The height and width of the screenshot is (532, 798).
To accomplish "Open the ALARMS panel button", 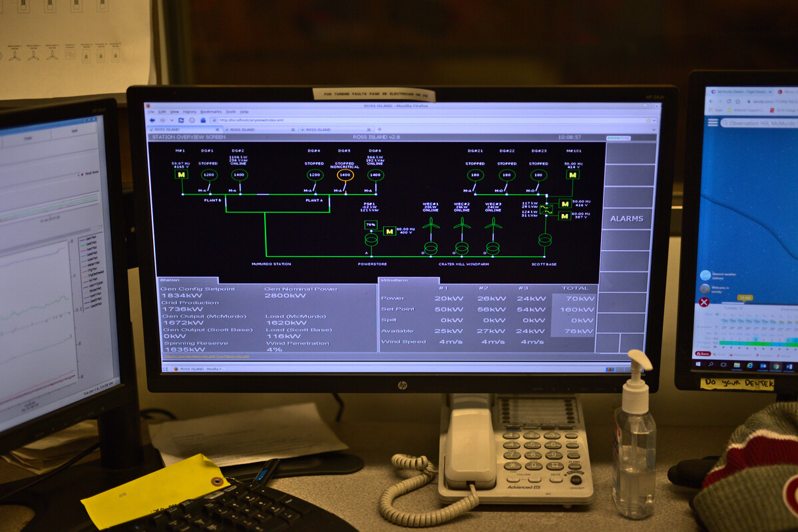I will coord(627,219).
